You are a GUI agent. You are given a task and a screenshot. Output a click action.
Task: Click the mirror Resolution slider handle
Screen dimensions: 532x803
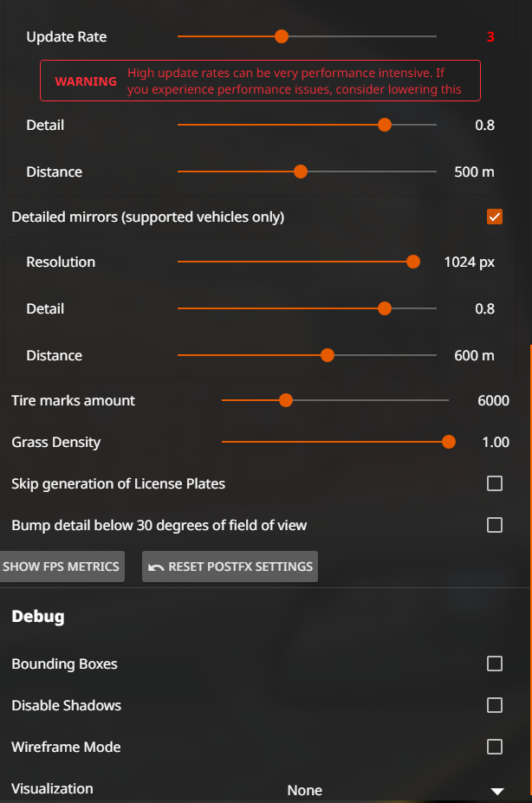point(413,262)
